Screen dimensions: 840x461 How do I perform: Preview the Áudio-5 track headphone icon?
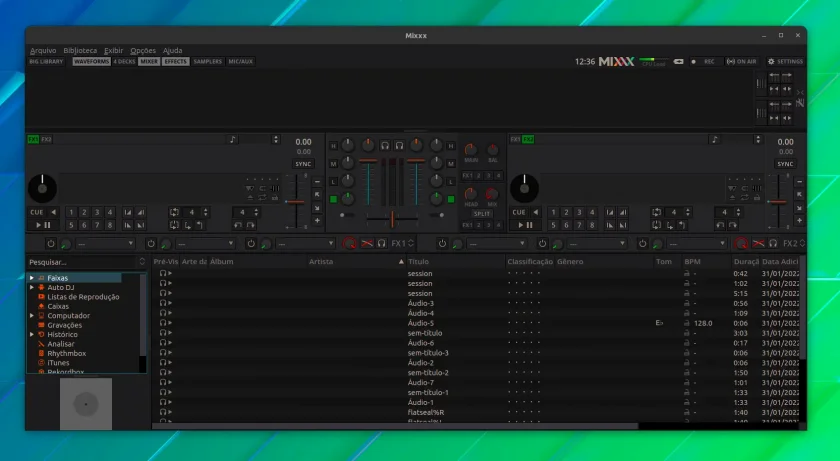pyautogui.click(x=163, y=323)
